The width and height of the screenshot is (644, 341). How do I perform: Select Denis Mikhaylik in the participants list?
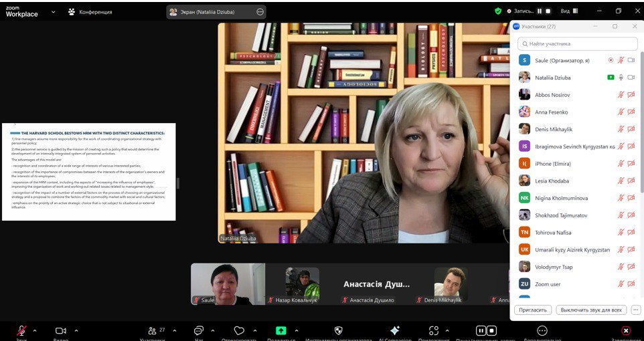tap(575, 129)
